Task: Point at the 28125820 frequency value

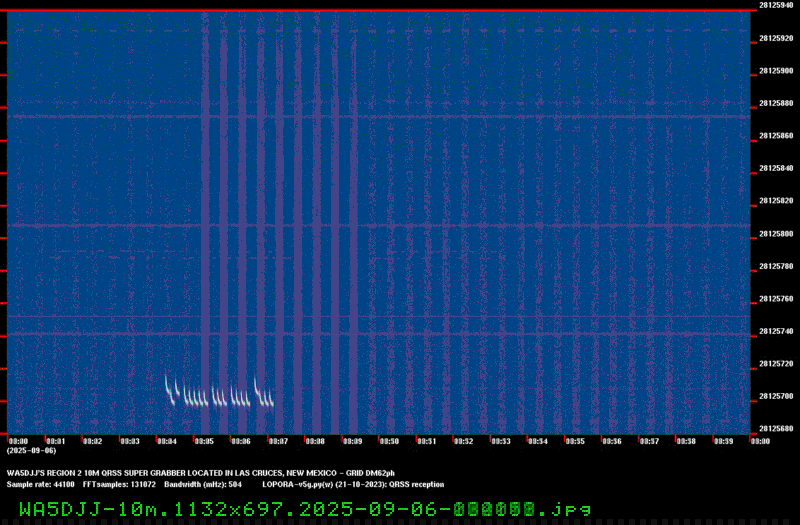Action: point(777,201)
